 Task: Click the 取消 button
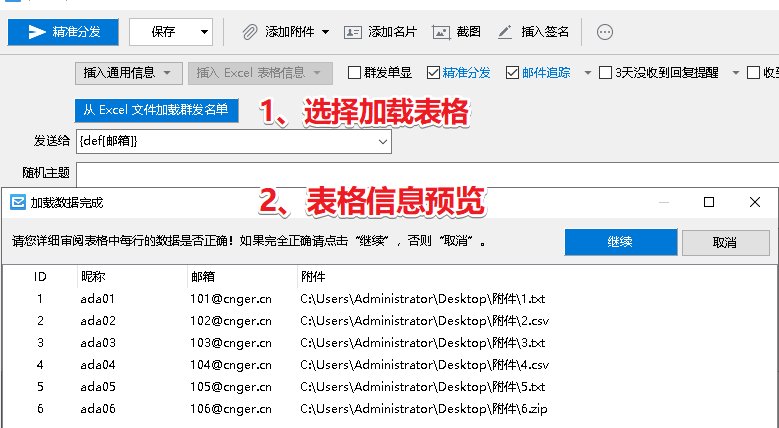[x=725, y=243]
